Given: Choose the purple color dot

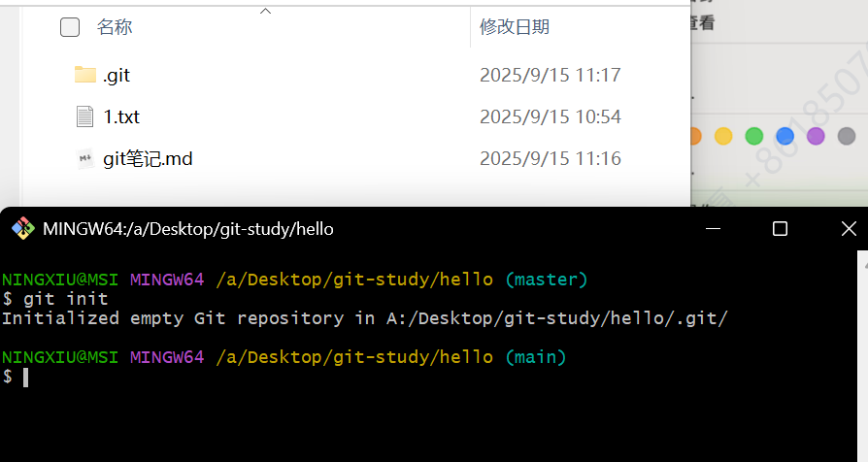Looking at the screenshot, I should point(816,136).
